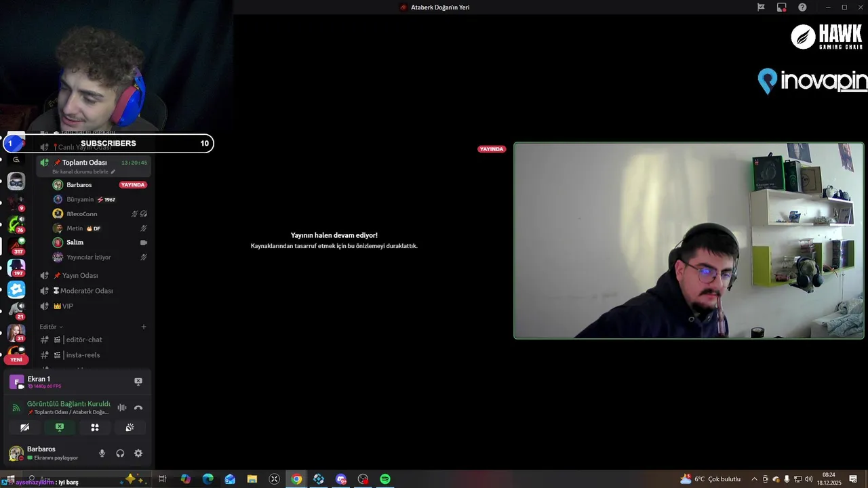Image resolution: width=868 pixels, height=488 pixels.
Task: Open Outlook from the taskbar
Action: click(230, 479)
